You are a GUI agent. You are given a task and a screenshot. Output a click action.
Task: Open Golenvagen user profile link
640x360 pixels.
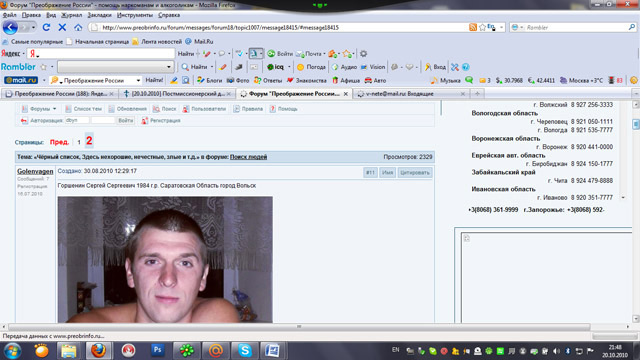coord(35,171)
